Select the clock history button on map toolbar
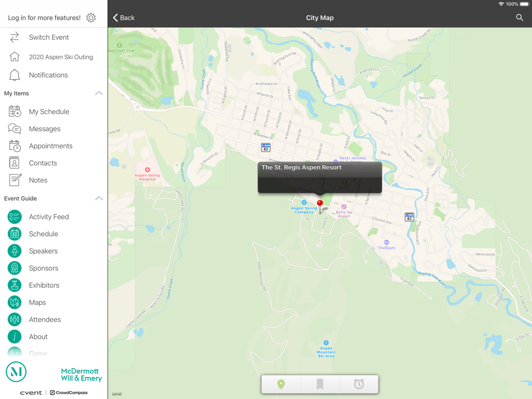 359,384
